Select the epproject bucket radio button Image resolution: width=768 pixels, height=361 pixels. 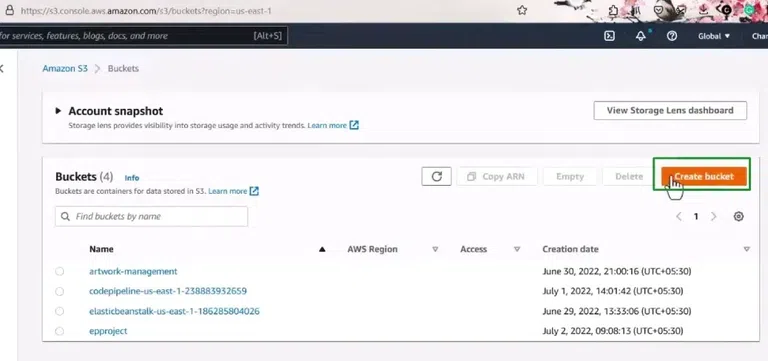click(59, 331)
